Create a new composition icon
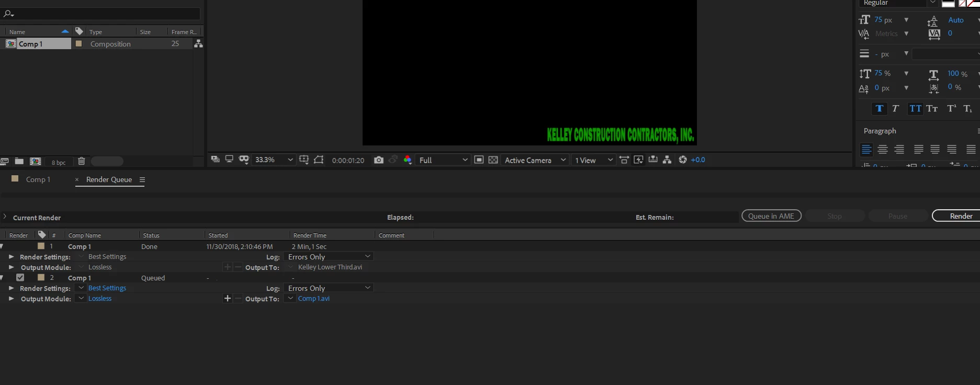Screen dimensions: 980x385 tap(36, 161)
